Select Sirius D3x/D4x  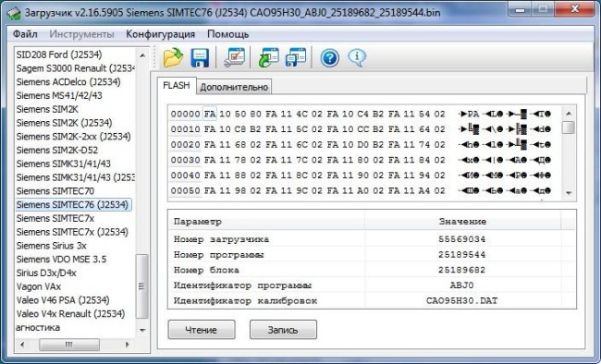click(x=46, y=273)
